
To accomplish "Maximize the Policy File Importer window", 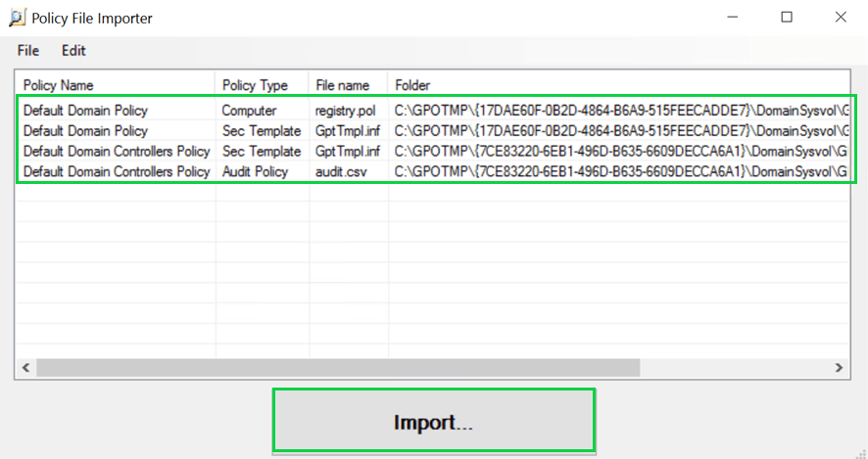I will [x=786, y=18].
